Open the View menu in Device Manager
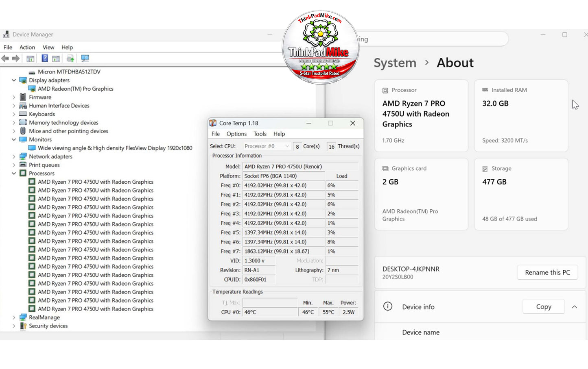Viewport: 588px width, 369px height. (x=48, y=47)
